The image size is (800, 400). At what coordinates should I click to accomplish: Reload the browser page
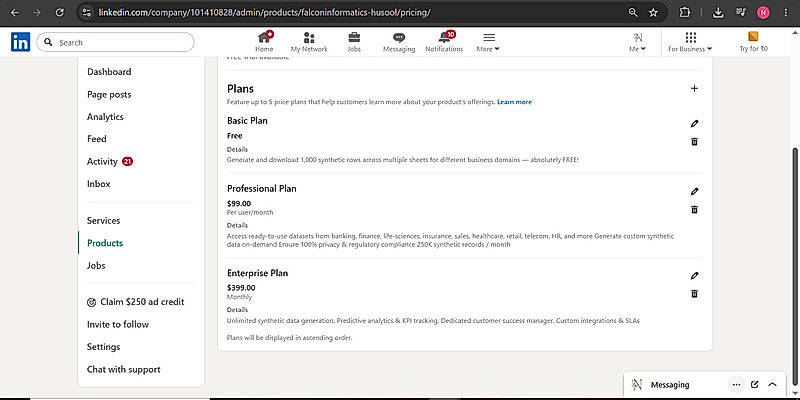[x=60, y=13]
